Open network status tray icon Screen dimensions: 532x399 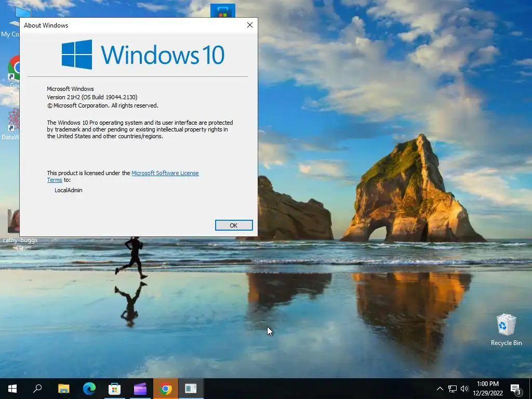(x=453, y=389)
